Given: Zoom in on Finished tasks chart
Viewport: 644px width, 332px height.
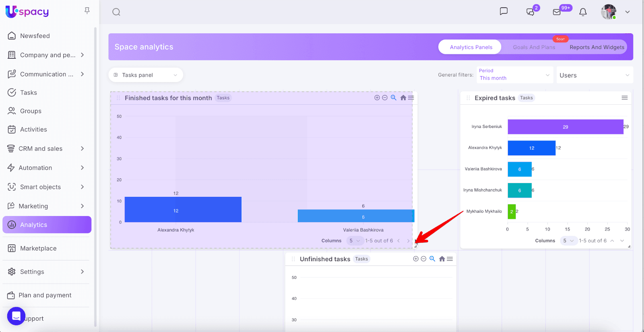Looking at the screenshot, I should pos(377,98).
